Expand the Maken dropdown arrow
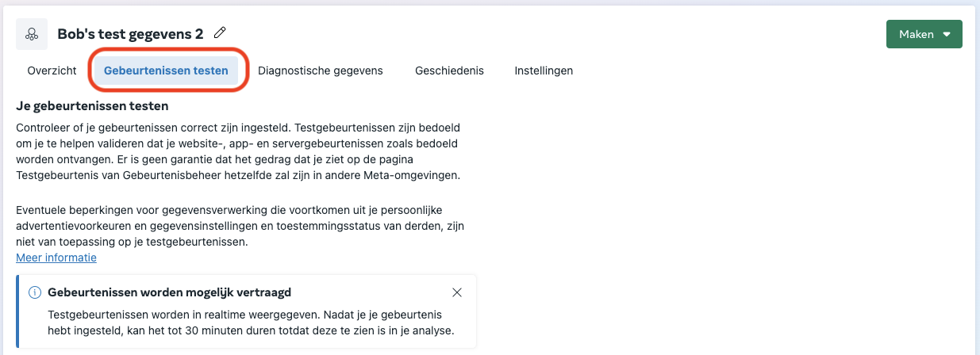This screenshot has height=355, width=980. coord(947,35)
